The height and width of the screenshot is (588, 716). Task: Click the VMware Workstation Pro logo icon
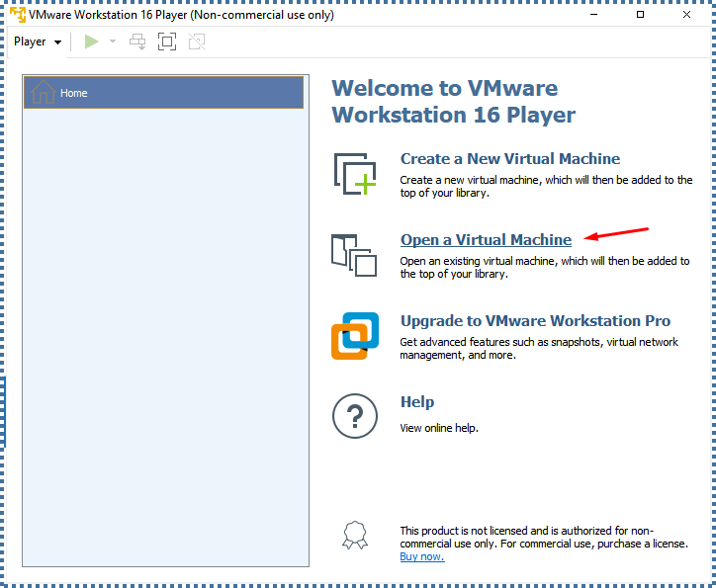[x=355, y=336]
